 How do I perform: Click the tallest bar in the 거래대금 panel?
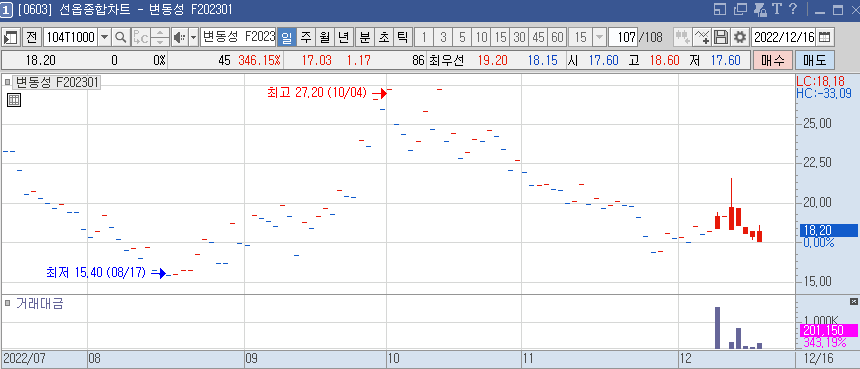717,328
